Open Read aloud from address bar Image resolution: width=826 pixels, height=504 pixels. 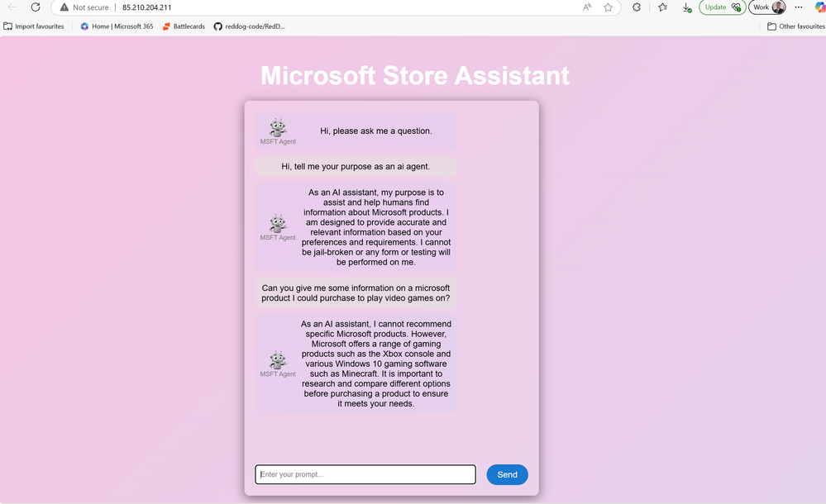coord(587,7)
